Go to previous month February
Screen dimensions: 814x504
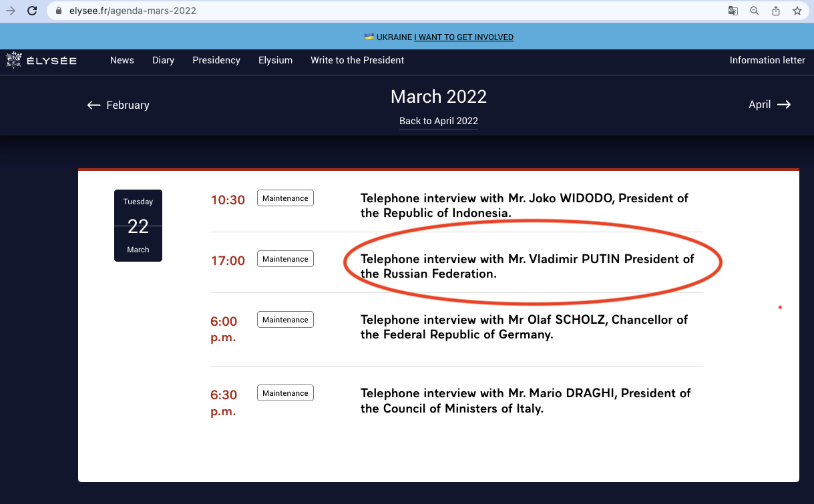[118, 105]
